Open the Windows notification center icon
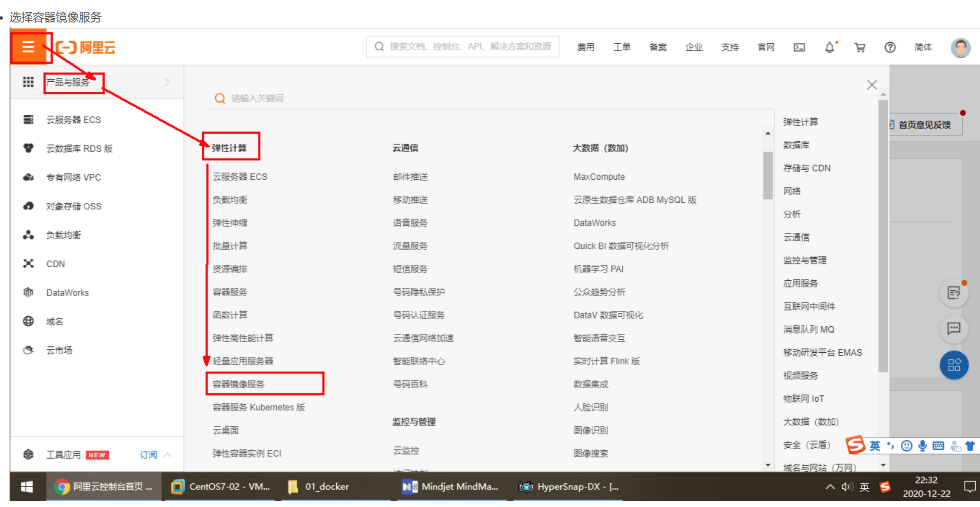Image resolution: width=980 pixels, height=507 pixels. [x=969, y=487]
